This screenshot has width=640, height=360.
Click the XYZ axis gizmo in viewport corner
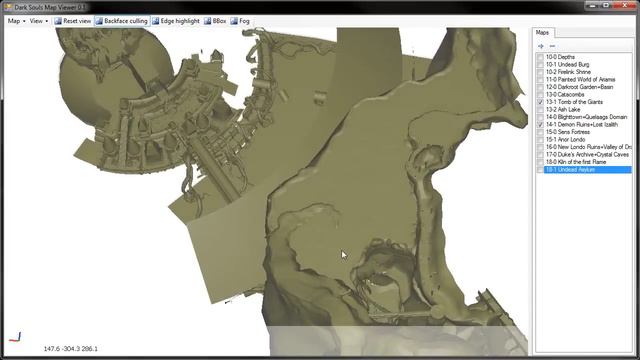tap(15, 337)
